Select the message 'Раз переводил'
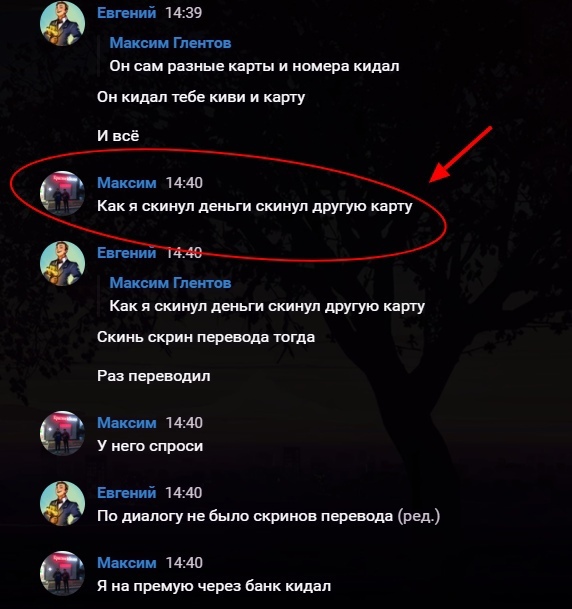 click(x=154, y=376)
